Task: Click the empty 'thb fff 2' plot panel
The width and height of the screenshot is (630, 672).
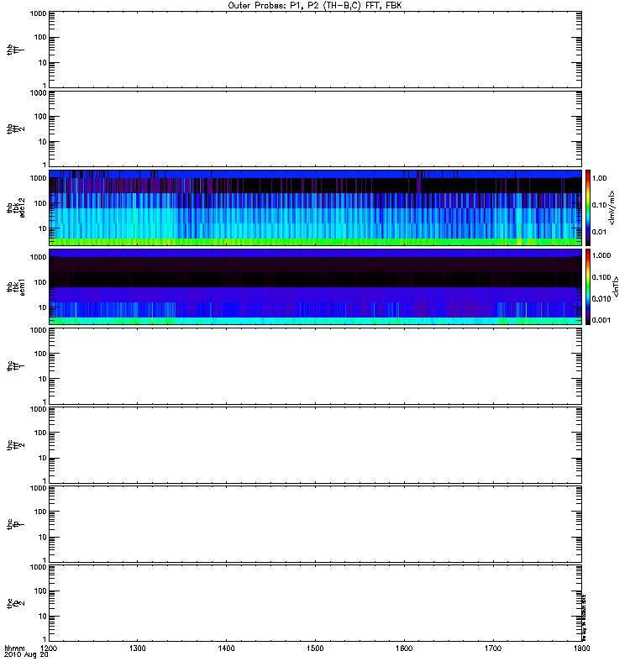Action: click(x=315, y=129)
